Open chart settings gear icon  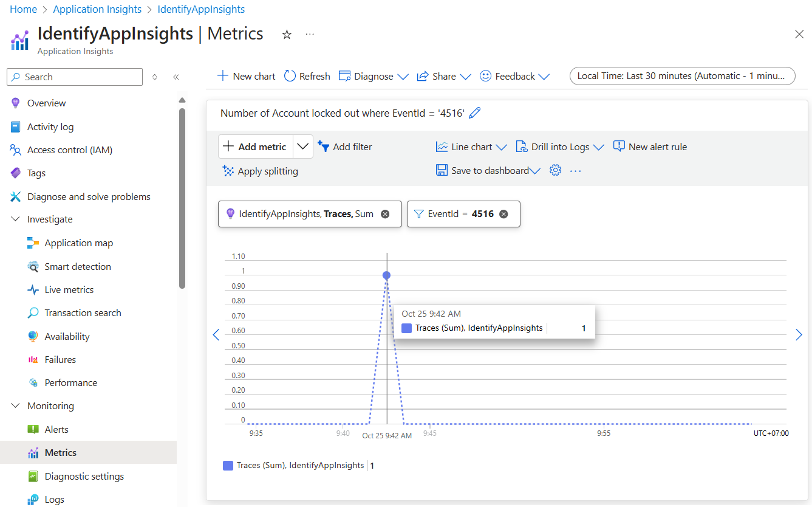(x=555, y=171)
